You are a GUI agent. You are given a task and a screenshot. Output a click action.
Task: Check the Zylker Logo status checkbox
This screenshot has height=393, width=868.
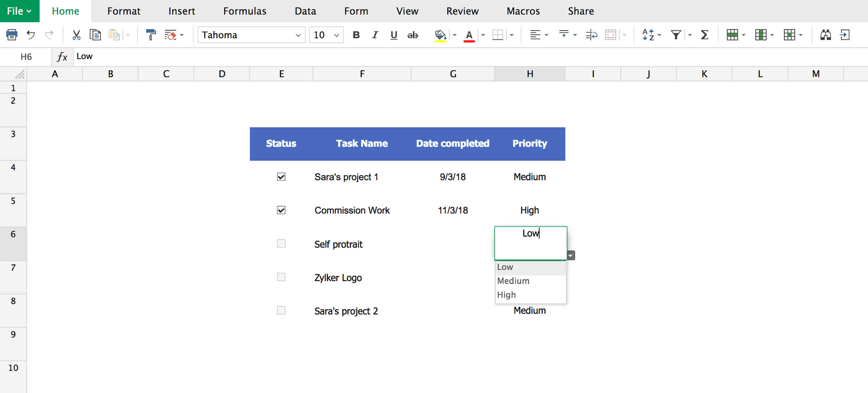[x=281, y=277]
